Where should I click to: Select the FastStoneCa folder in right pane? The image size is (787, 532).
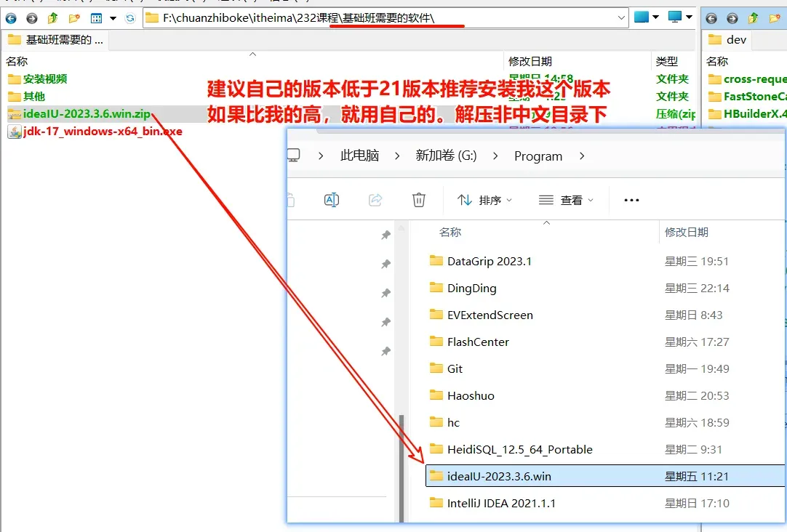coord(746,96)
